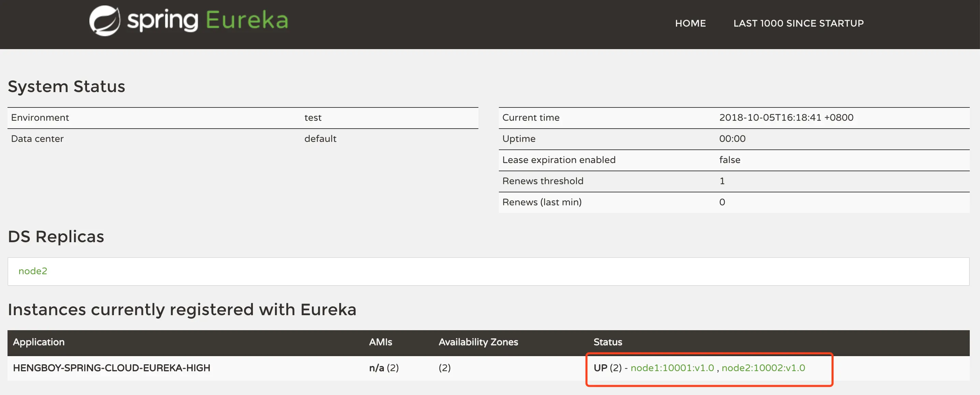The width and height of the screenshot is (980, 395).
Task: Click the DS Replicas heading
Action: (x=56, y=236)
